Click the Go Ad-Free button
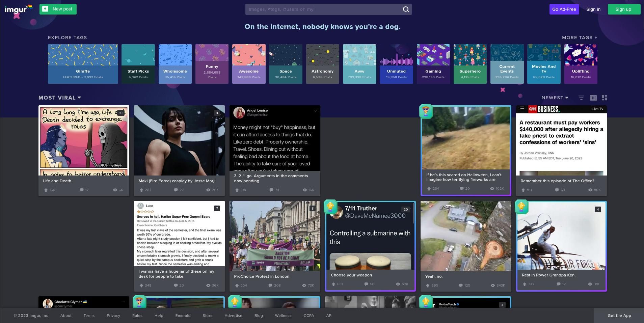The image size is (644, 323). (x=564, y=9)
